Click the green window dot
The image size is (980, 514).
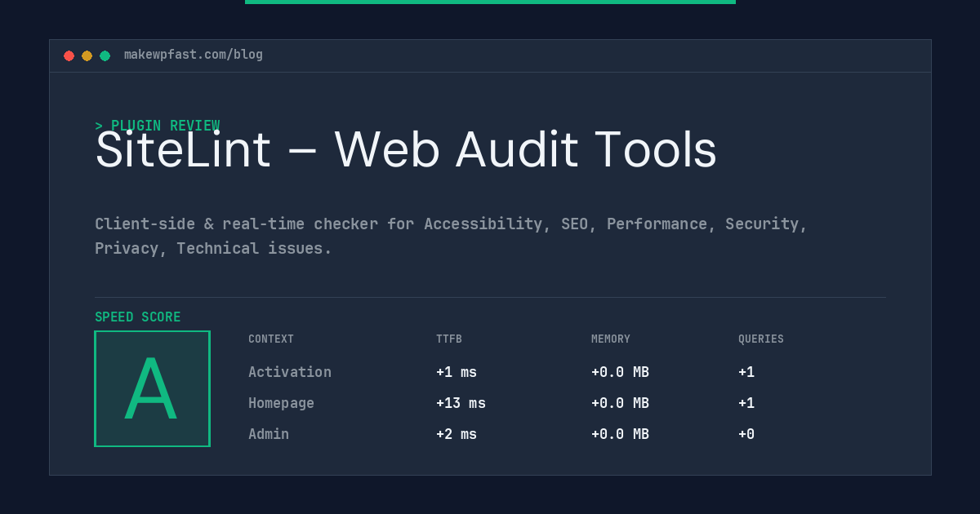pyautogui.click(x=105, y=55)
